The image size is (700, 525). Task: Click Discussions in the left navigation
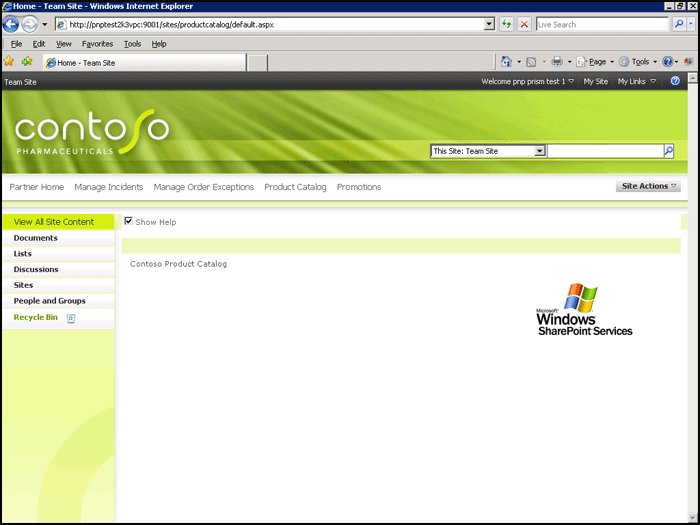36,269
